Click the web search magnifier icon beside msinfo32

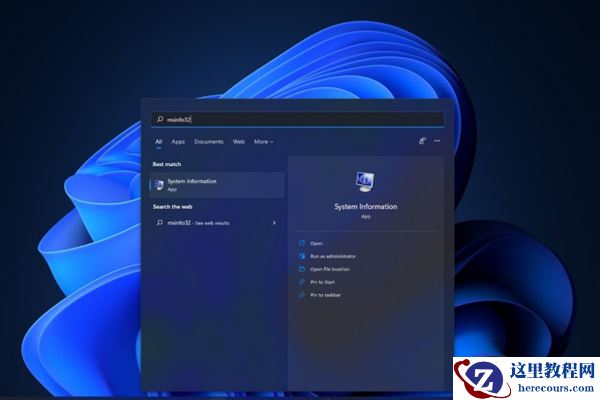tap(160, 223)
